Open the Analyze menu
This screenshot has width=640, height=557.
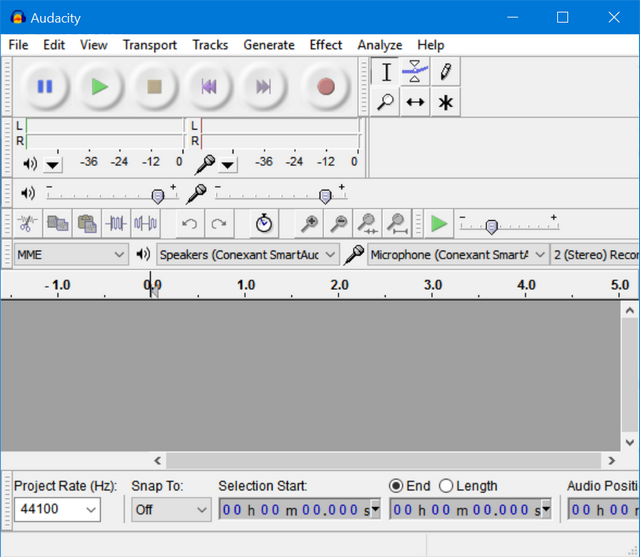click(380, 45)
